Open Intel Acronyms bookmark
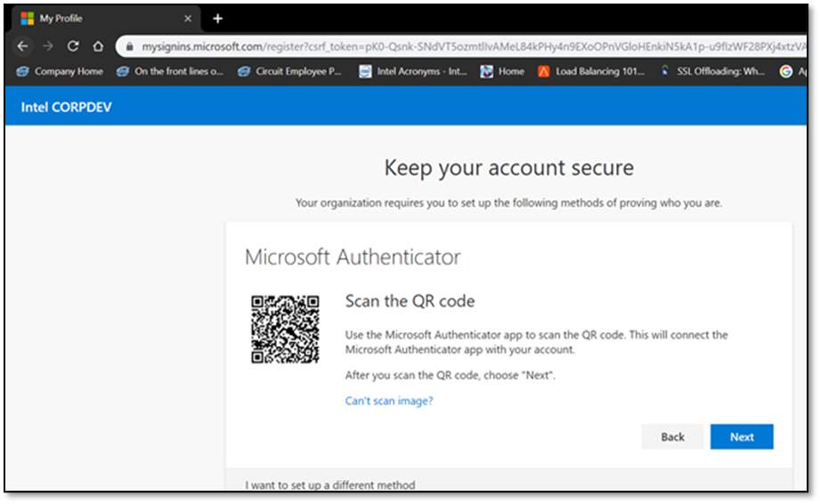Image resolution: width=820 pixels, height=504 pixels. [412, 71]
